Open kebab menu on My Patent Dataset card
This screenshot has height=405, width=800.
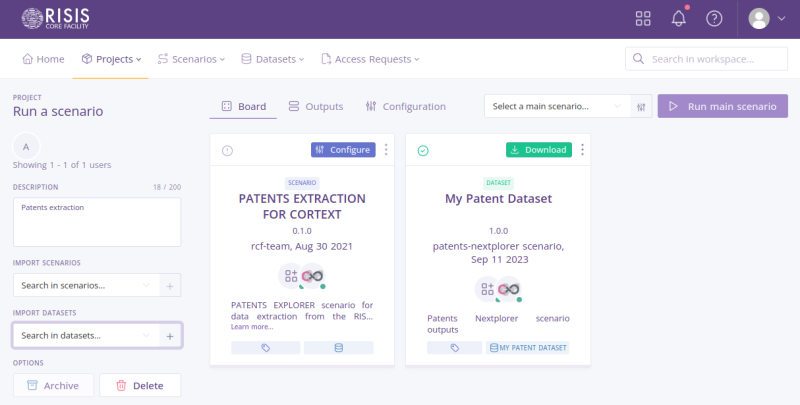pos(582,150)
